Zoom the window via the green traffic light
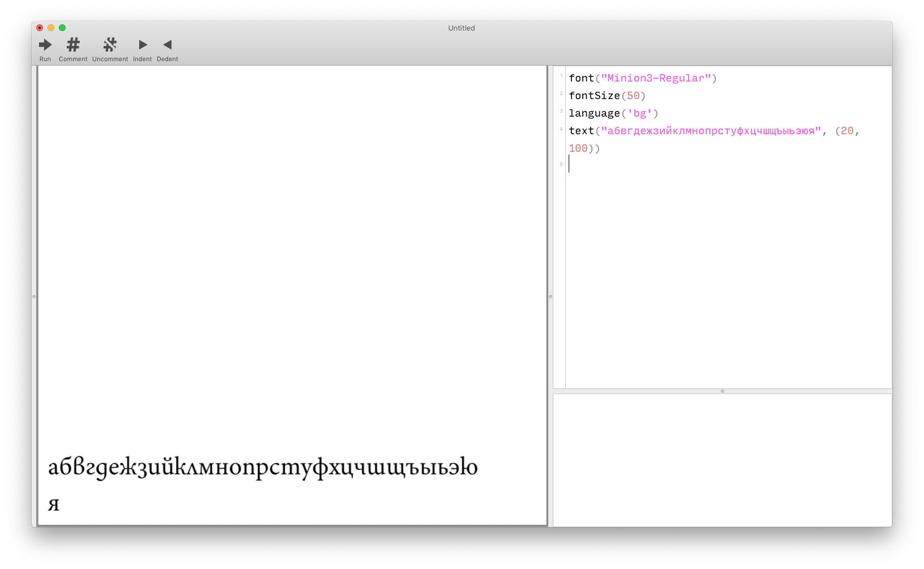Image resolution: width=924 pixels, height=569 pixels. (62, 27)
